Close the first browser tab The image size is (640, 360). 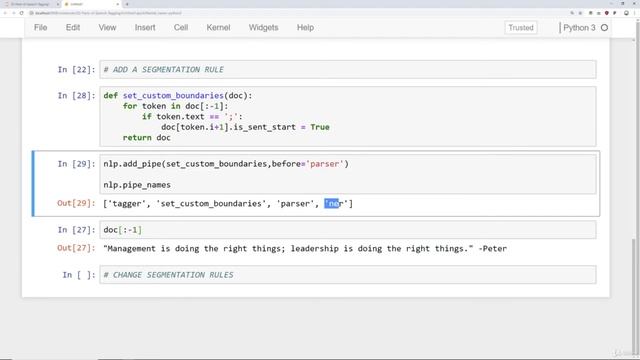pyautogui.click(x=57, y=4)
